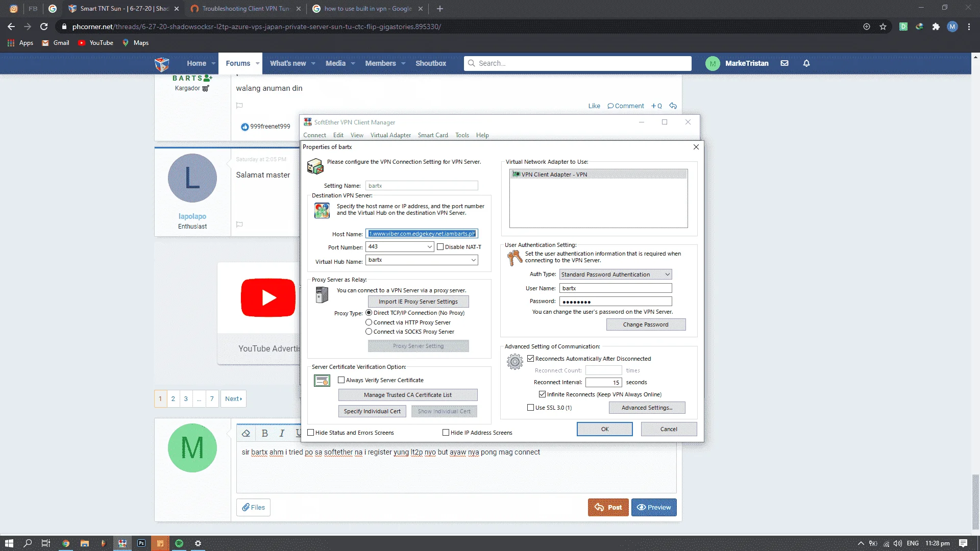Expand the Home nav dropdown arrow
Viewport: 980px width, 551px height.
(x=213, y=63)
